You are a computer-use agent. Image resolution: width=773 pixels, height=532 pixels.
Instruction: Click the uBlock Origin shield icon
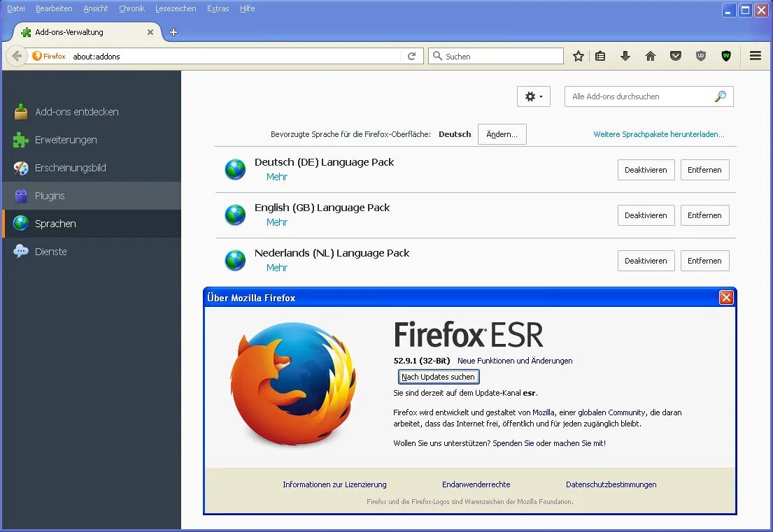[x=700, y=56]
